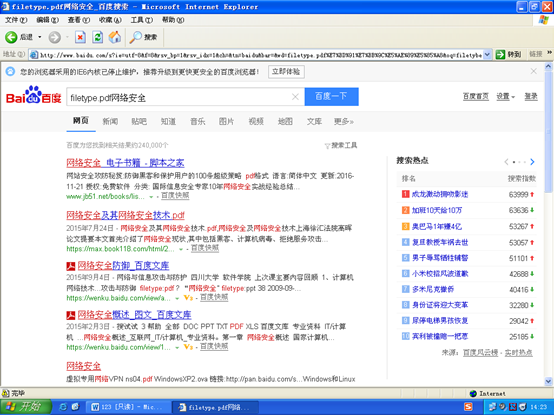Click the IE Back arrow button
554x415 pixels.
tap(11, 37)
